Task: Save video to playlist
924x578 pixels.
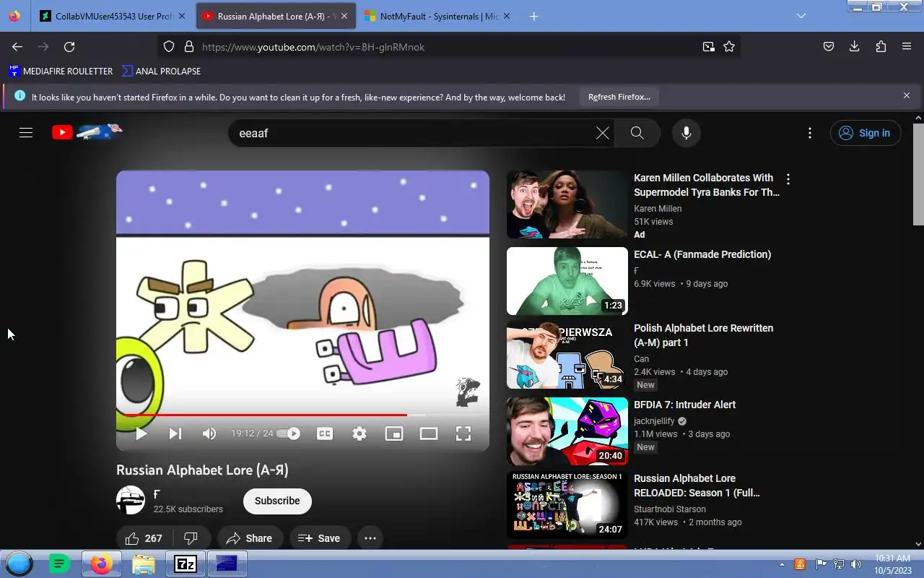Action: pyautogui.click(x=319, y=538)
